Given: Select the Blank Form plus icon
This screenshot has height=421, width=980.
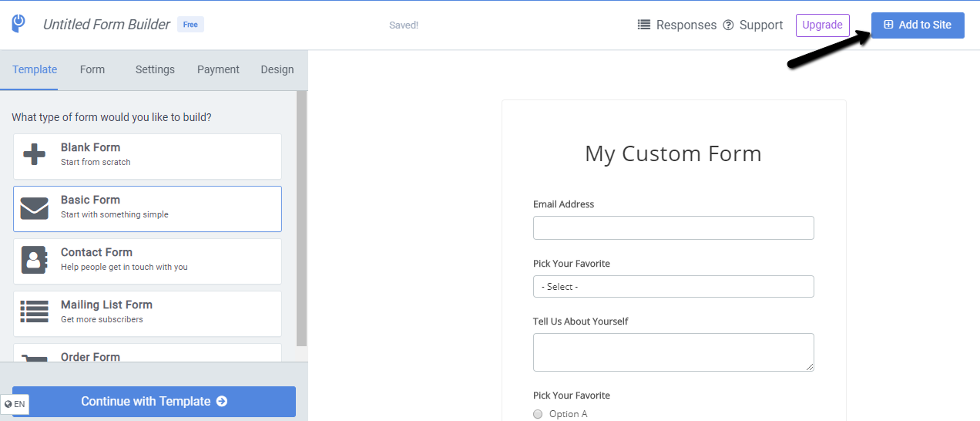Looking at the screenshot, I should pos(34,154).
